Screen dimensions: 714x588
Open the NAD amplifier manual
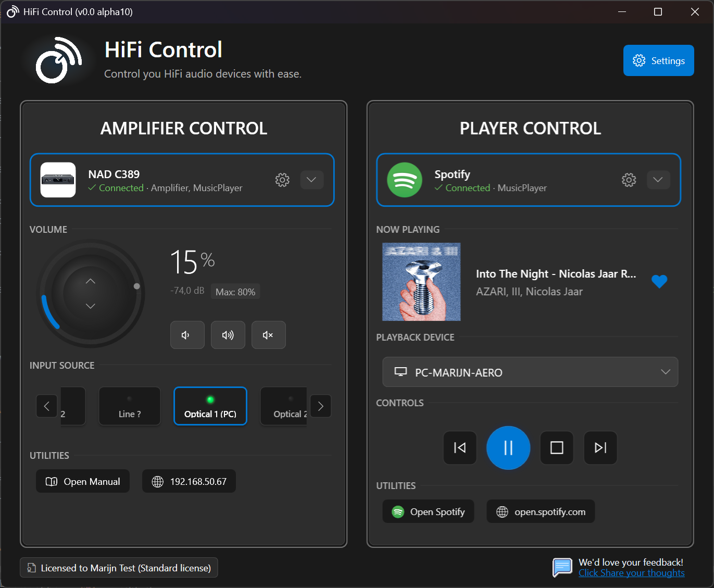coord(82,481)
